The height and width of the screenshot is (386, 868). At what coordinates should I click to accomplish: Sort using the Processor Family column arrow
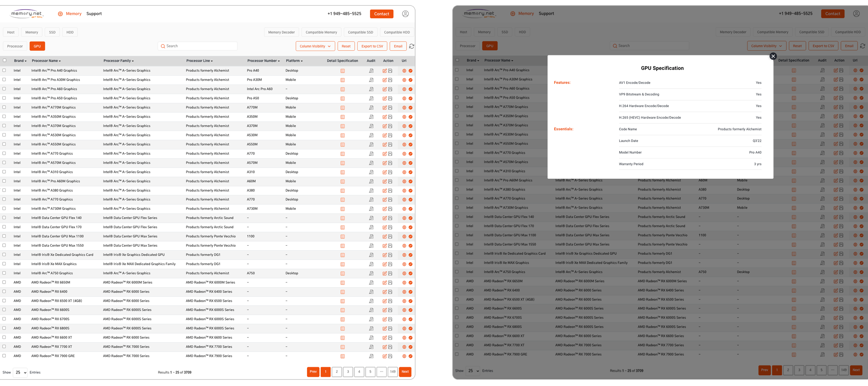pyautogui.click(x=133, y=60)
